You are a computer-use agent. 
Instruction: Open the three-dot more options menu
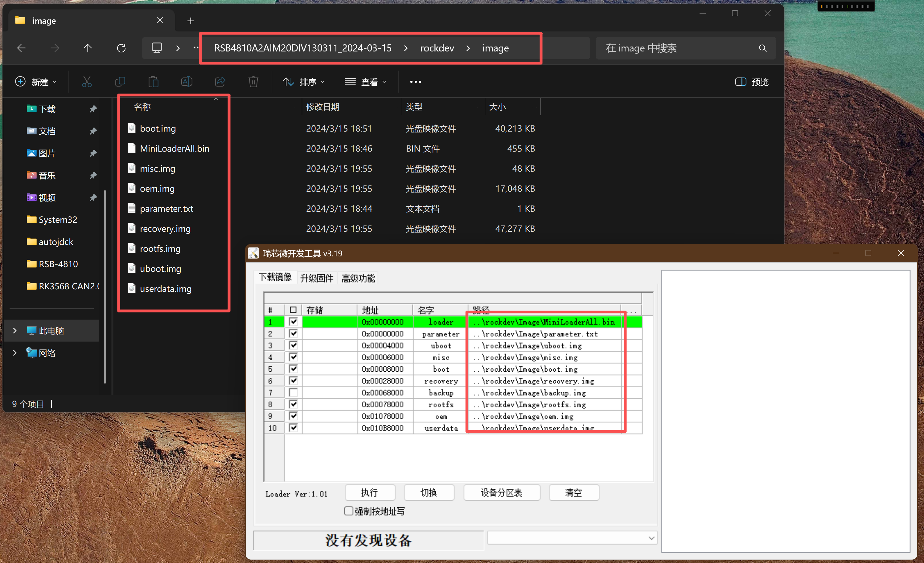click(416, 82)
